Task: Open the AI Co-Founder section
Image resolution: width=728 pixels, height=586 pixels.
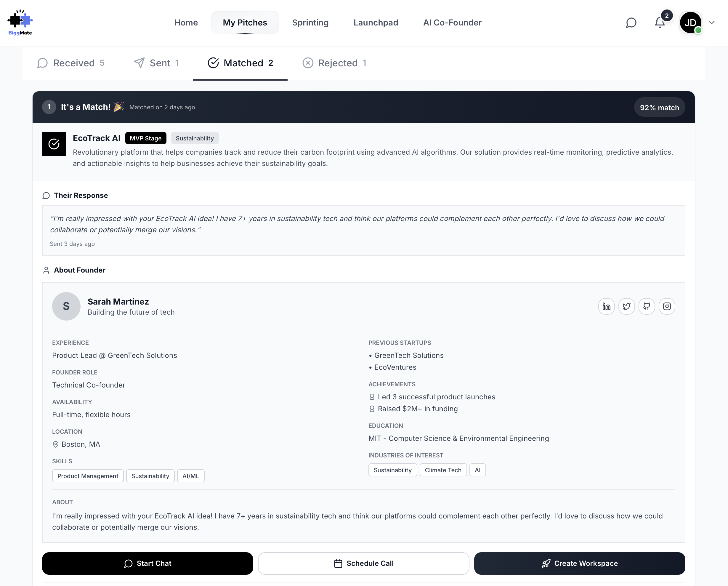Action: coord(452,23)
